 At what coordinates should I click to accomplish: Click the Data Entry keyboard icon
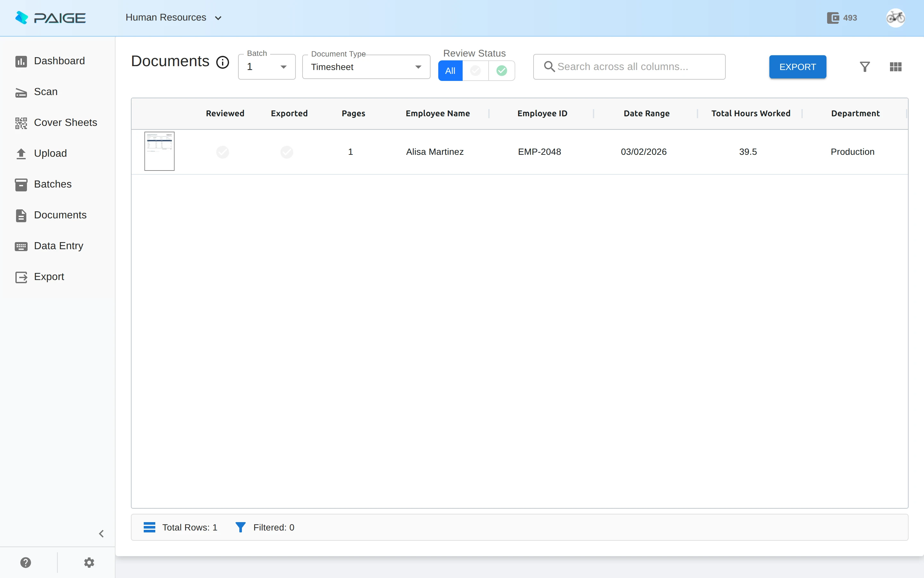tap(21, 247)
